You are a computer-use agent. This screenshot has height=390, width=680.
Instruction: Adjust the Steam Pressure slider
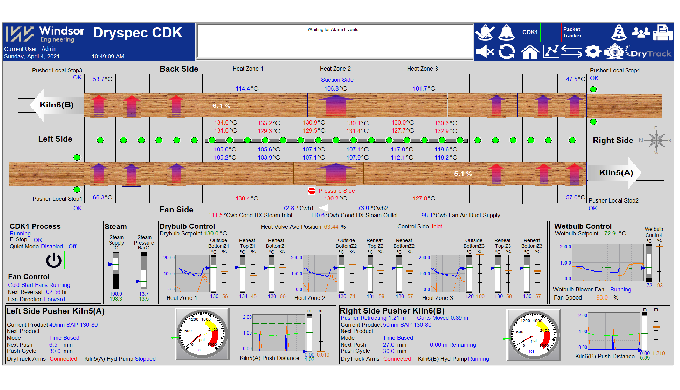pyautogui.click(x=143, y=270)
